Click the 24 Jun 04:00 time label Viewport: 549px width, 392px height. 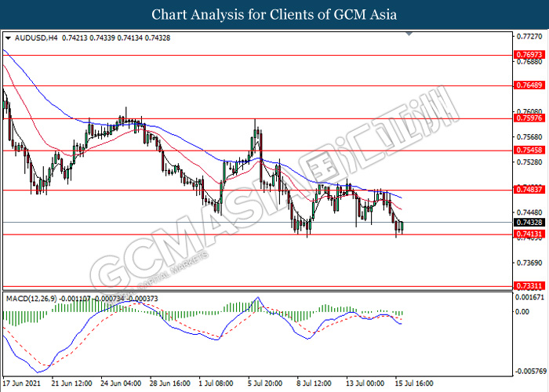coord(121,383)
